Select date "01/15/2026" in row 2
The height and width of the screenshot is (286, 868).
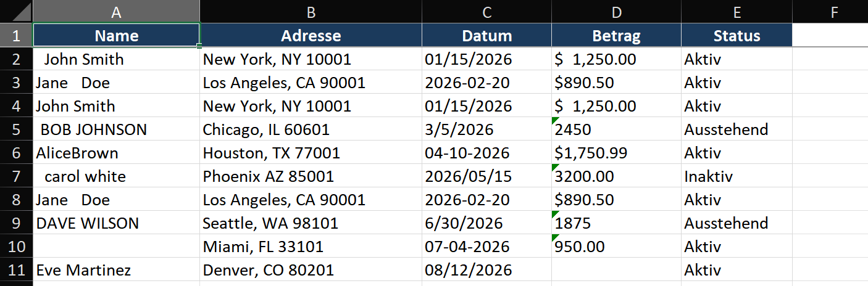click(486, 59)
